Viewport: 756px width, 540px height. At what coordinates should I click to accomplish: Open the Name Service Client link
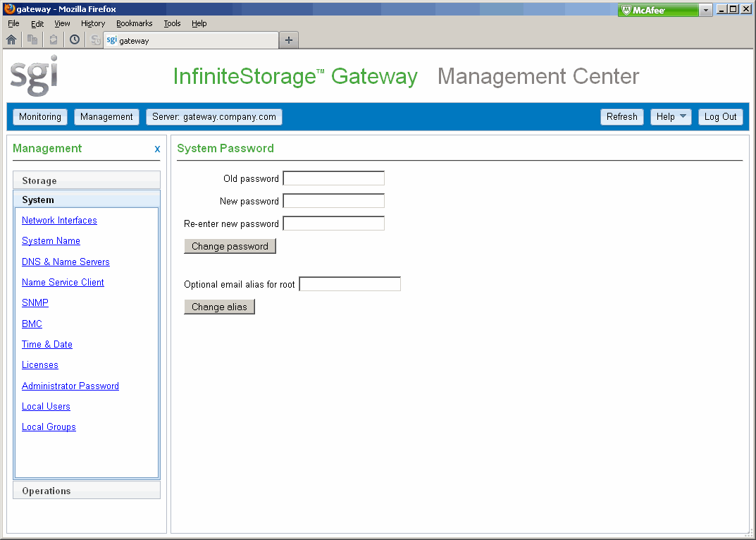[63, 282]
